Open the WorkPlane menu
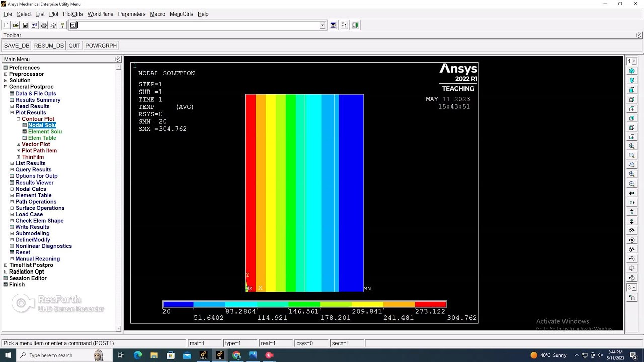The image size is (644, 362). point(100,14)
